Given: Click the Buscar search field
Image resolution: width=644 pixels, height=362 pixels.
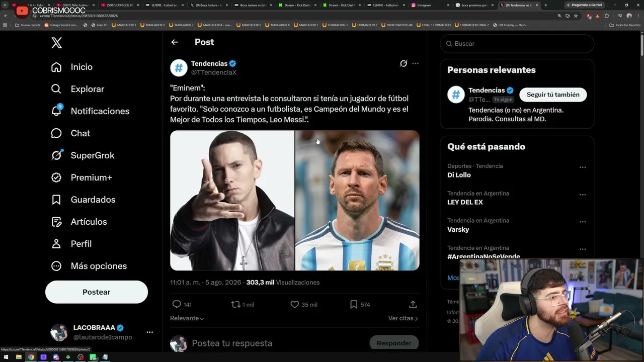Looking at the screenshot, I should (x=517, y=44).
